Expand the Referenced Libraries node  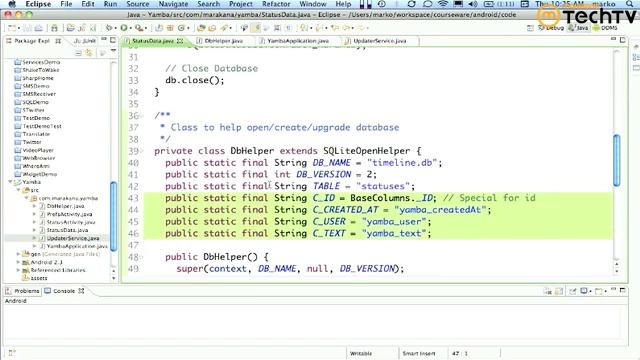pos(18,270)
